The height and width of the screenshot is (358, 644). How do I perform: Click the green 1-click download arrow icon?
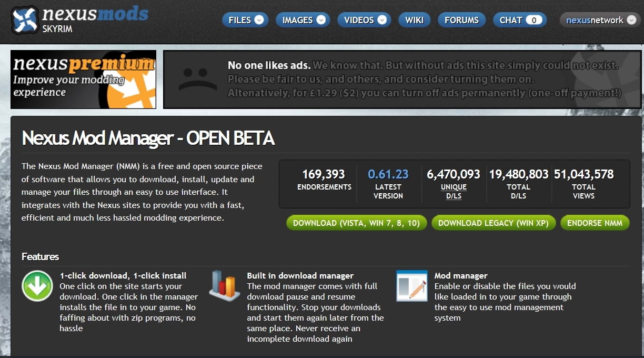tap(37, 286)
